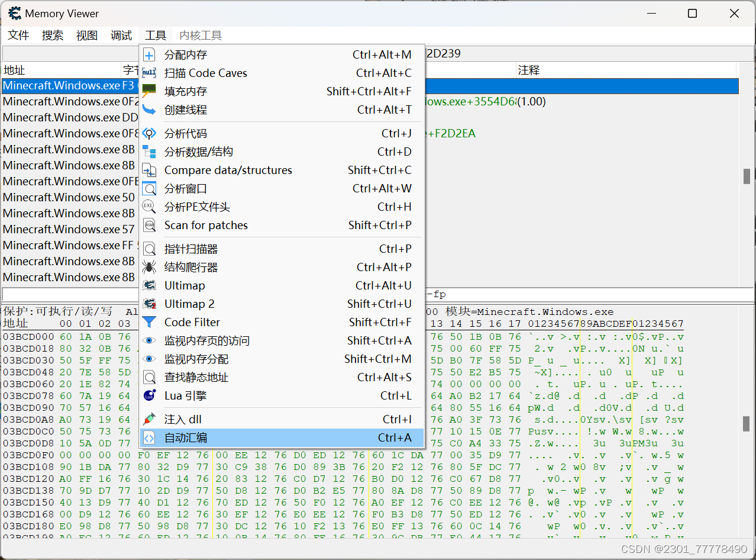
Task: Choose 分析代码 Ctrl+J
Action: (x=282, y=134)
